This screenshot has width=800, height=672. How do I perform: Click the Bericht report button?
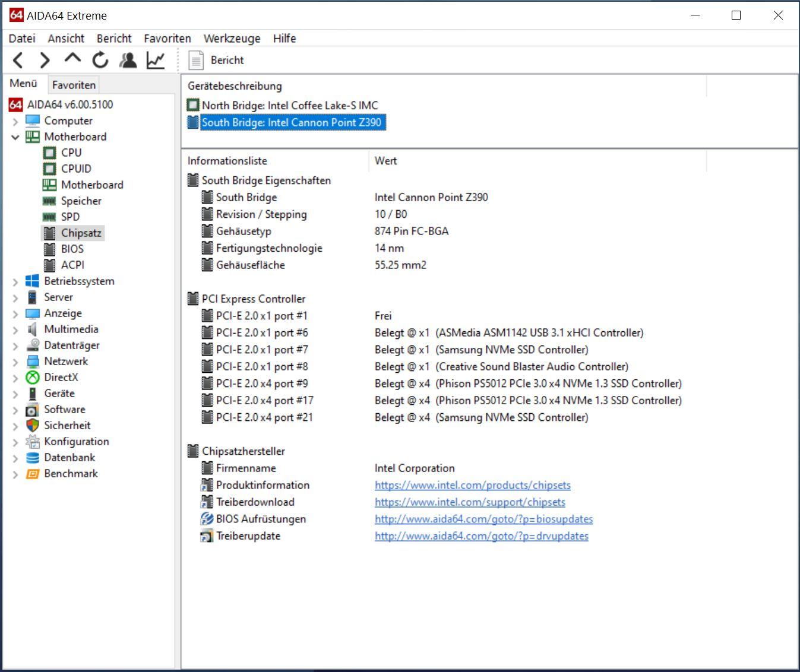(x=217, y=60)
